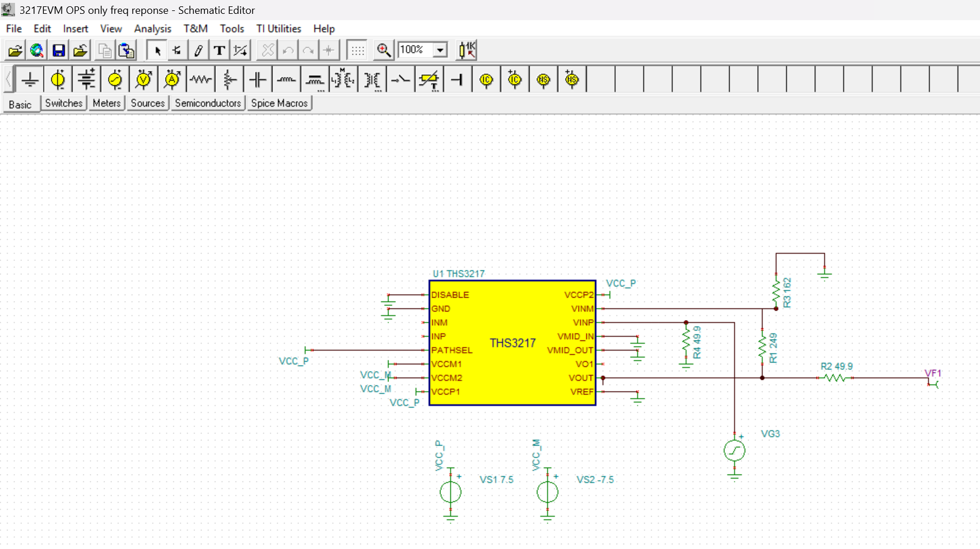Open the TI Utilities menu
Image resolution: width=980 pixels, height=549 pixels.
click(279, 29)
